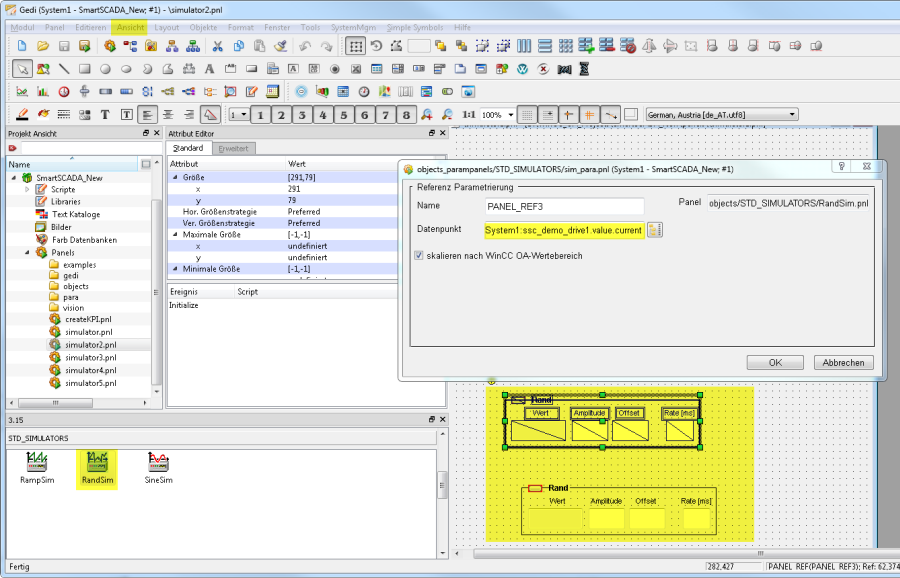Open the 100% zoom dropdown

(x=510, y=115)
